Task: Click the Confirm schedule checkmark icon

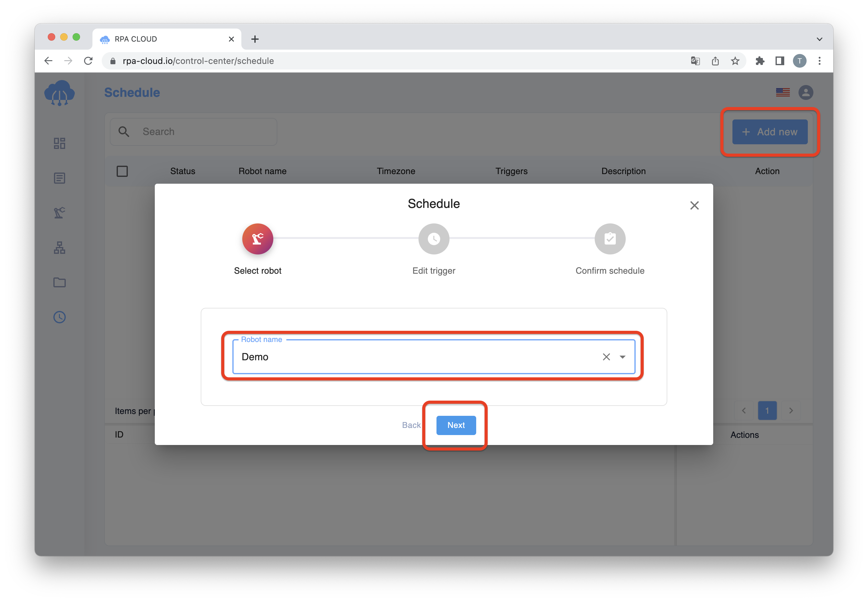Action: (610, 239)
